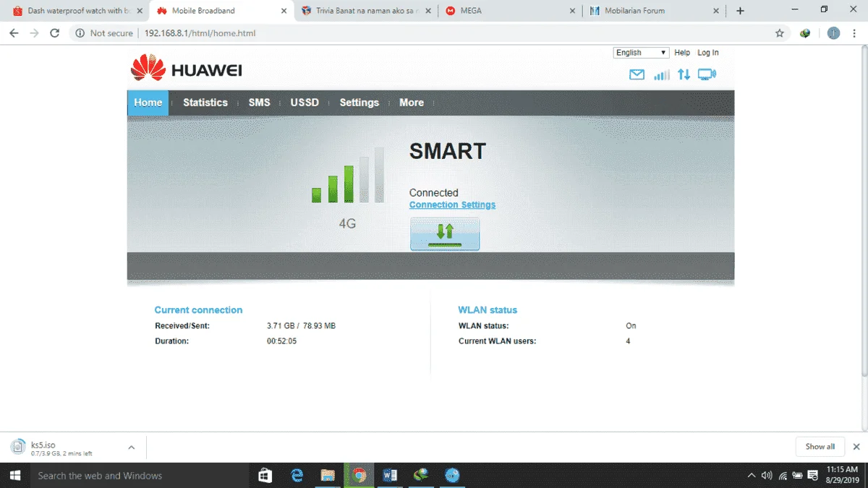Show hidden system tray icons
Image resolution: width=868 pixels, height=488 pixels.
752,476
